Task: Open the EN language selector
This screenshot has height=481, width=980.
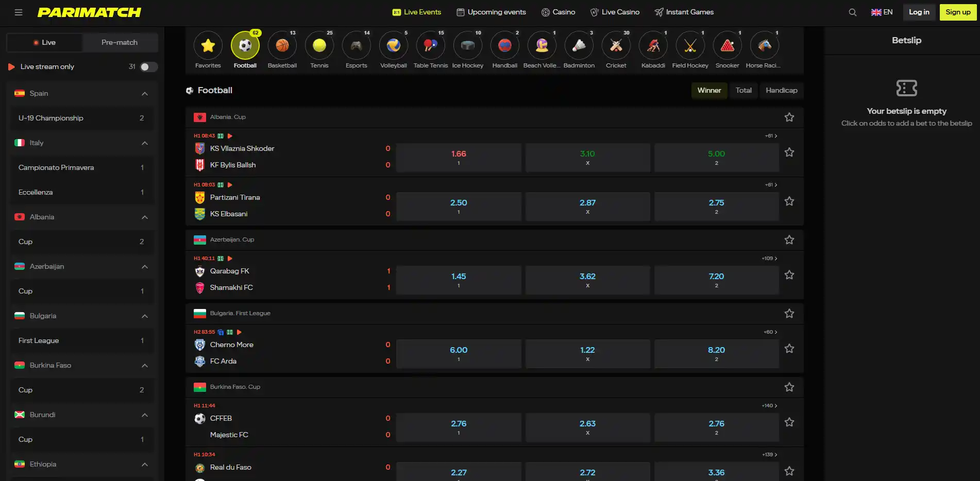Action: [882, 12]
